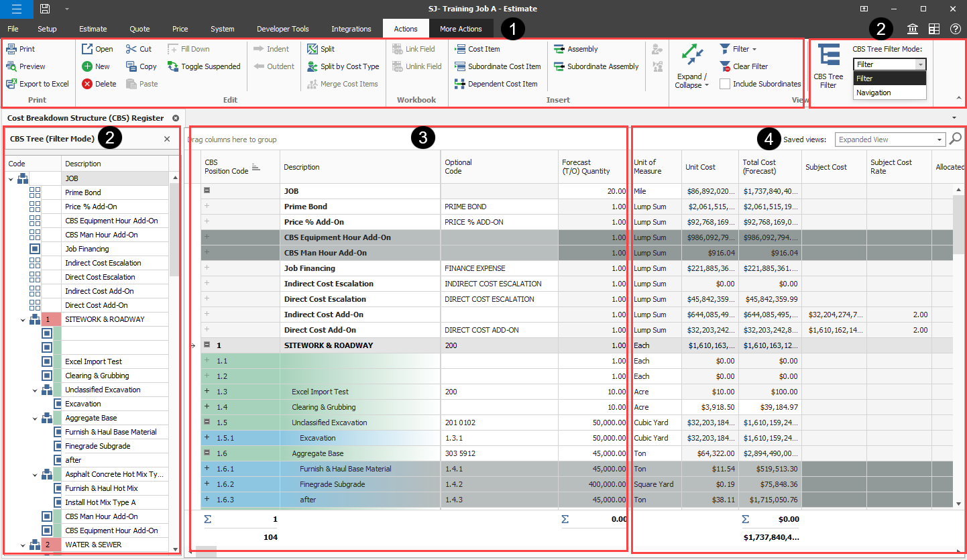
Task: Enable the Include Subordinates checkbox
Action: pos(725,84)
